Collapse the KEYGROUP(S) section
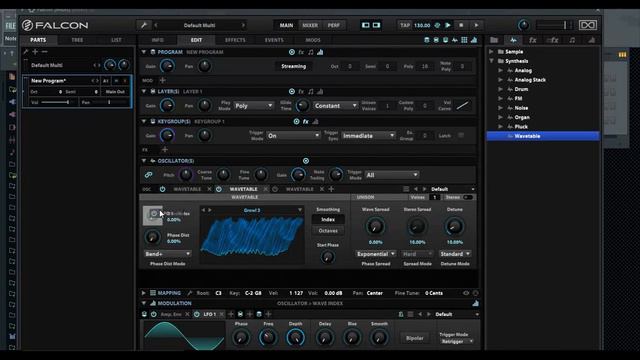Screen dimensions: 640x360 (x=144, y=121)
